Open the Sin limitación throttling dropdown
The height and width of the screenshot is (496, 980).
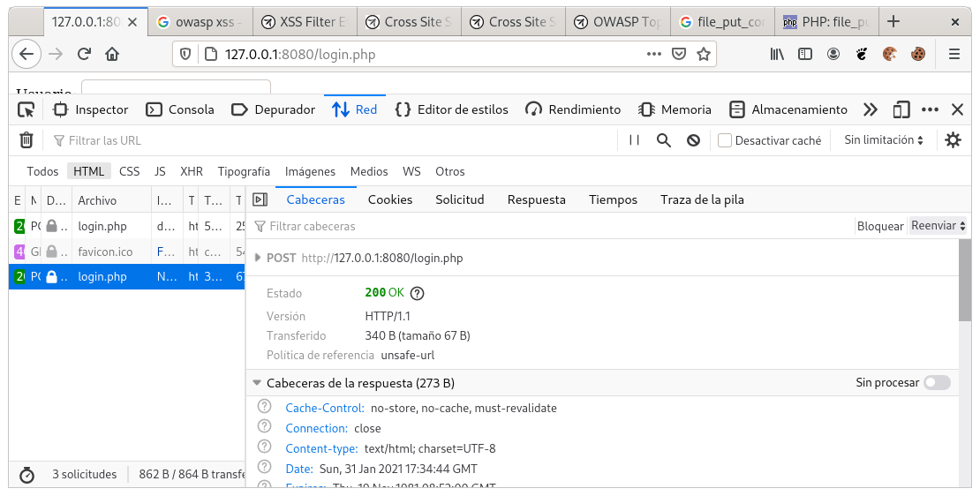click(x=884, y=140)
